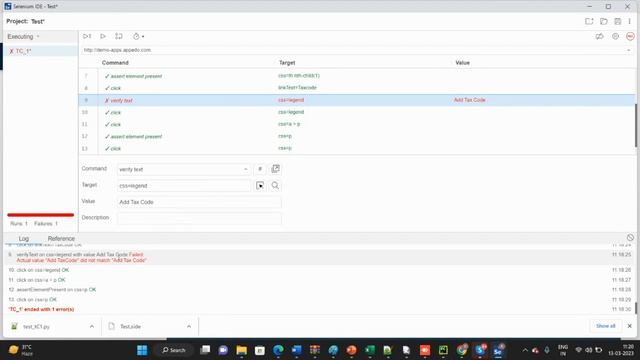Disable breakpoints toolbar icon
The width and height of the screenshot is (640, 360).
click(599, 36)
